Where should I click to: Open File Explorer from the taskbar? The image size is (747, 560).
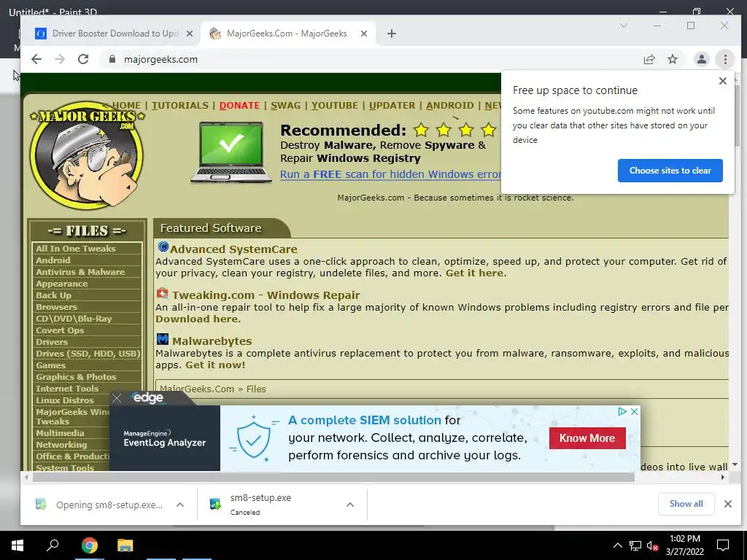click(125, 545)
